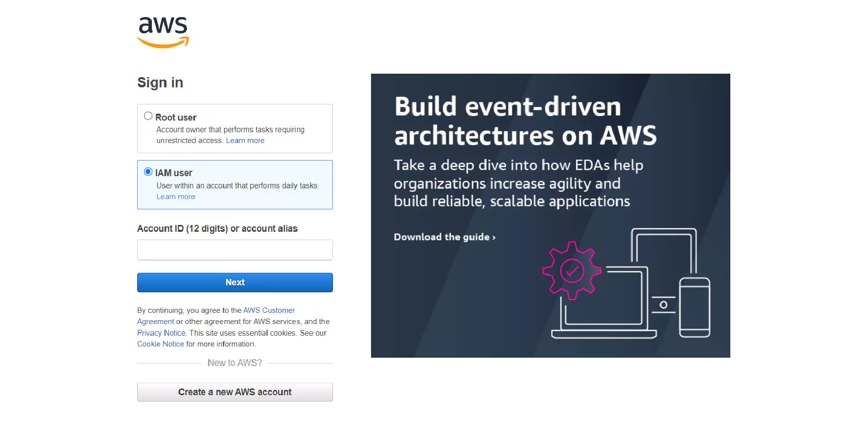This screenshot has height=426, width=868.
Task: Click the Sign in heading
Action: pos(160,82)
